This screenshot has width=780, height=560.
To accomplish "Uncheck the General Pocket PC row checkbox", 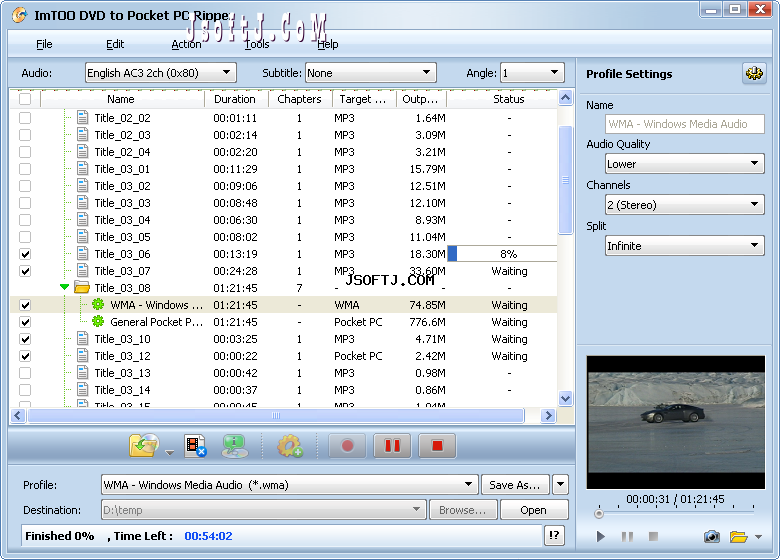I will [x=25, y=322].
